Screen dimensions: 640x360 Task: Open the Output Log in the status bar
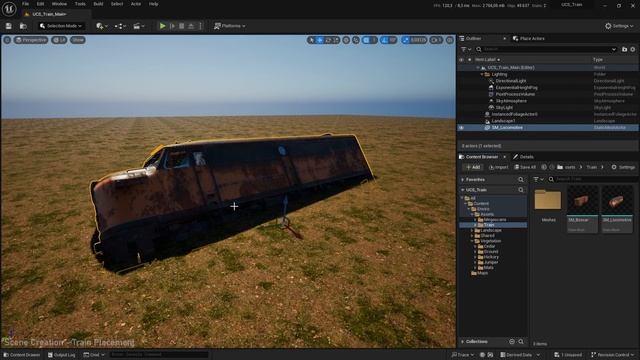point(62,355)
